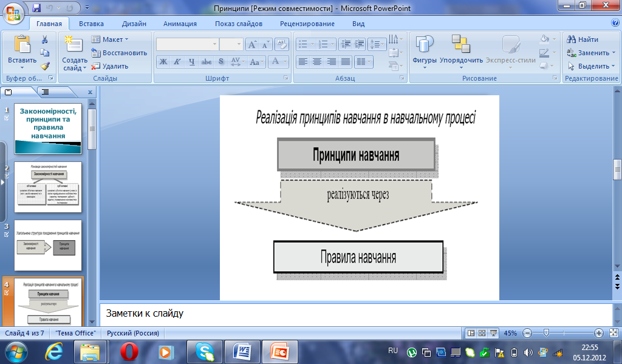Image resolution: width=622 pixels, height=364 pixels.
Task: Increase font size button
Action: tap(252, 44)
